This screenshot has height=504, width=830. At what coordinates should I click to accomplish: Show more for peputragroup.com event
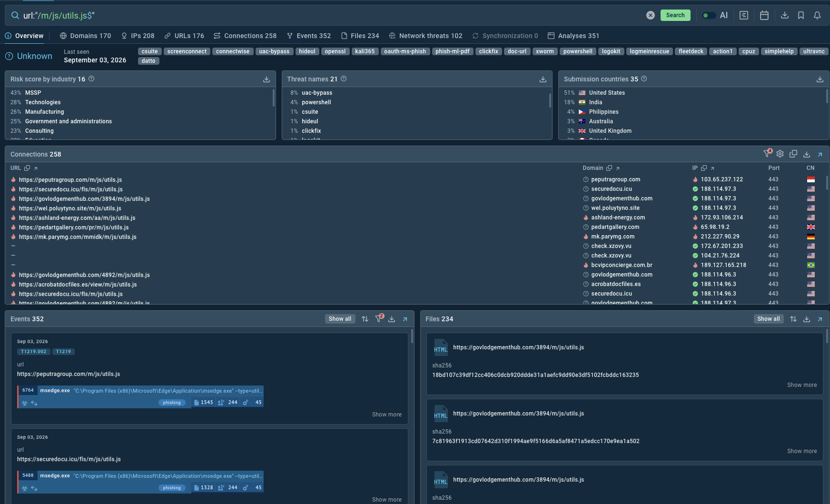(x=386, y=415)
